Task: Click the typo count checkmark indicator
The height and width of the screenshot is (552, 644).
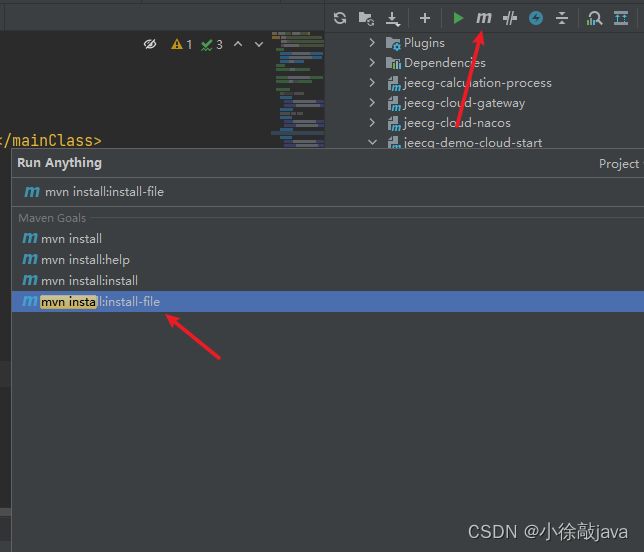Action: tap(212, 44)
